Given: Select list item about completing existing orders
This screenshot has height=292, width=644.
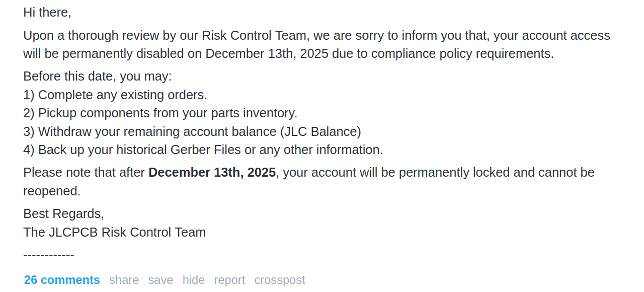Looking at the screenshot, I should (115, 95).
